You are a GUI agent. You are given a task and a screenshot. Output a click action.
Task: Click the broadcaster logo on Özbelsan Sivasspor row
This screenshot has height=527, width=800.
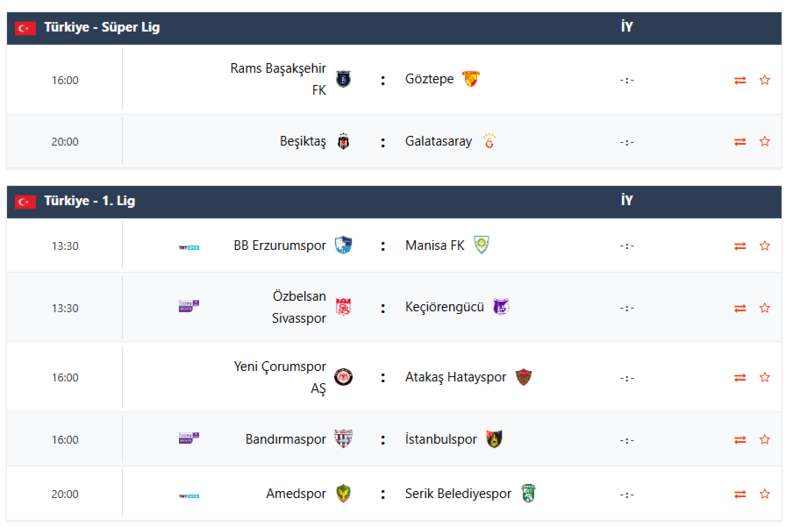[188, 306]
